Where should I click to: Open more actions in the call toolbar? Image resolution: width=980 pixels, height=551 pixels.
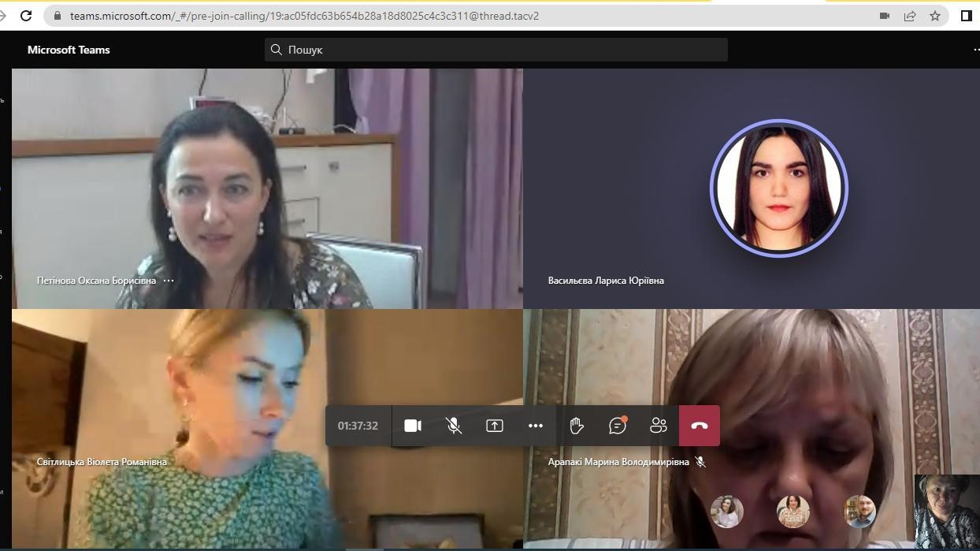pos(536,426)
